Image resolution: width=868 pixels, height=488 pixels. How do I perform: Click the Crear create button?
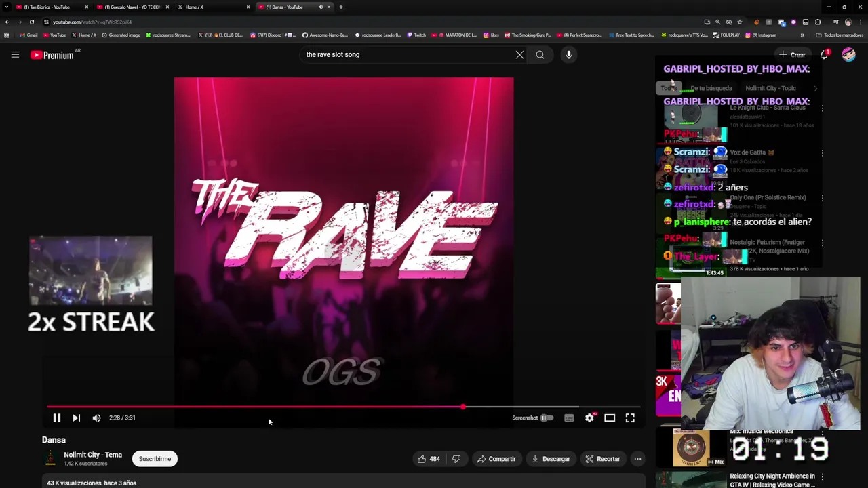(x=793, y=55)
